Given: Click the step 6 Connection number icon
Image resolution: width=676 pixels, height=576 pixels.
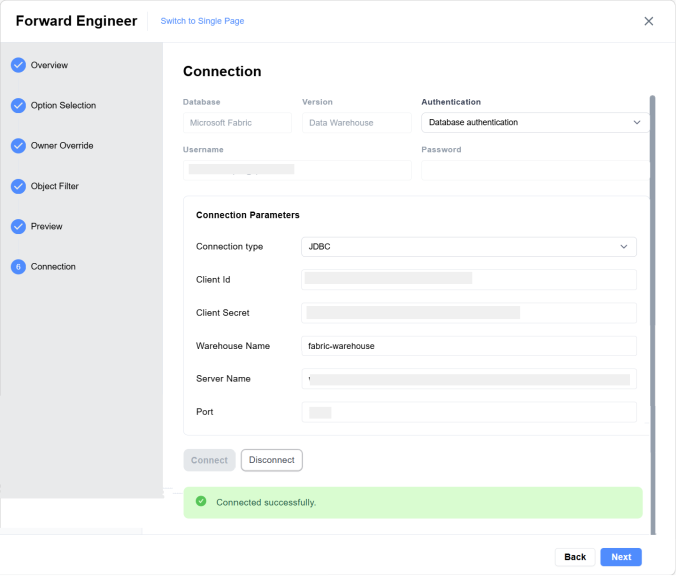Looking at the screenshot, I should (18, 267).
